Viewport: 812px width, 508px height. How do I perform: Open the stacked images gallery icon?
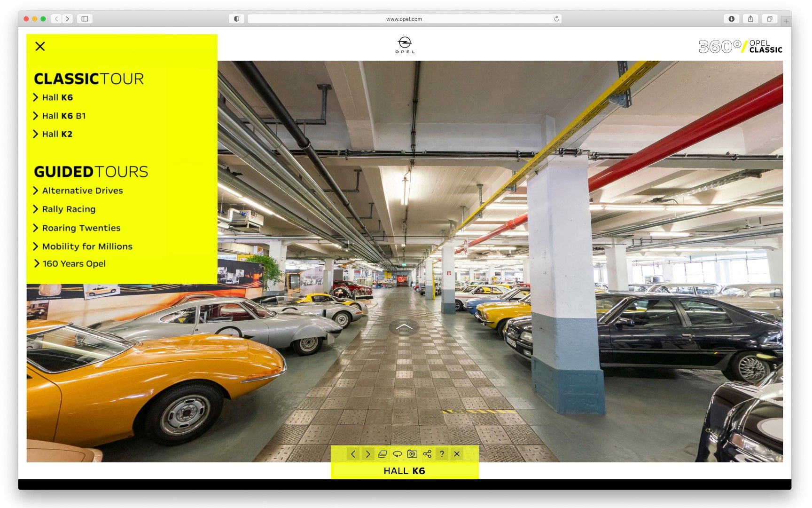[383, 454]
